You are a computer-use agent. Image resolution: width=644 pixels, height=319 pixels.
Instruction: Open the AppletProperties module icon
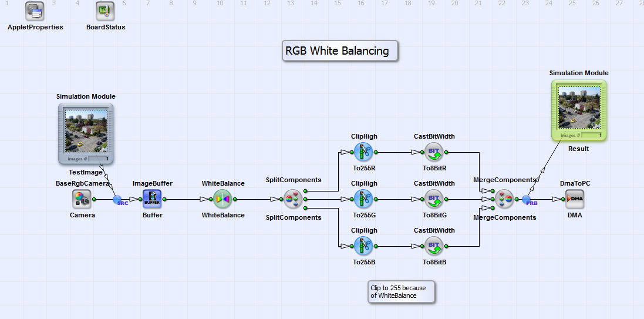35,11
